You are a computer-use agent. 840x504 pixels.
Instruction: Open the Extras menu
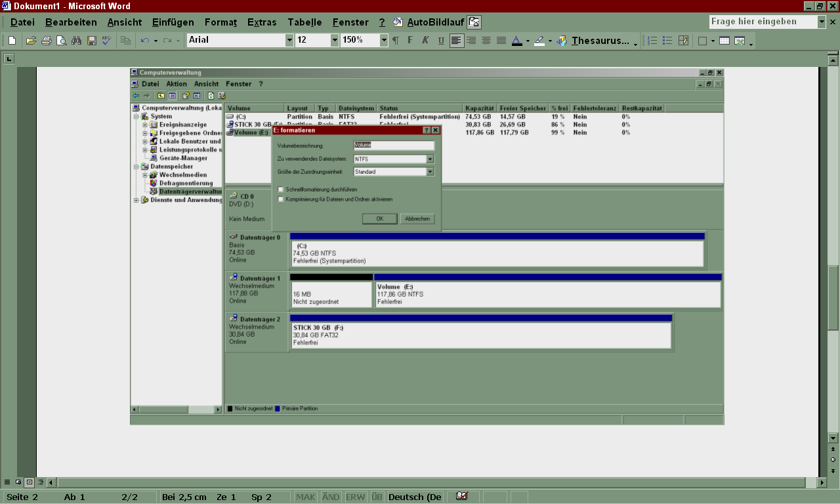(262, 22)
